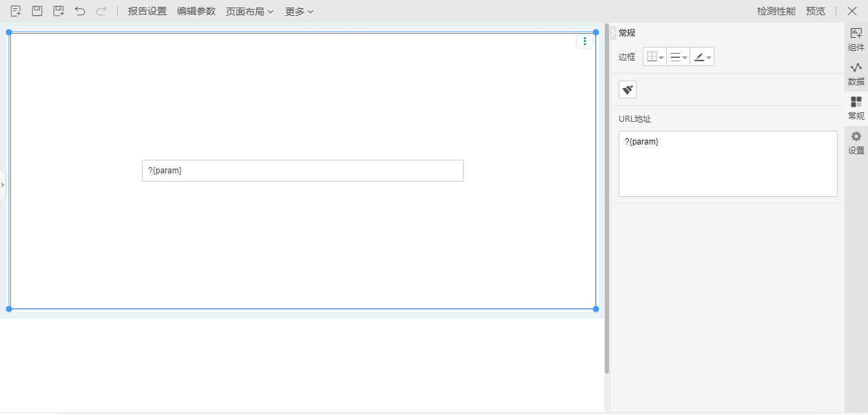Undo the last action
This screenshot has height=415, width=868.
click(x=80, y=11)
